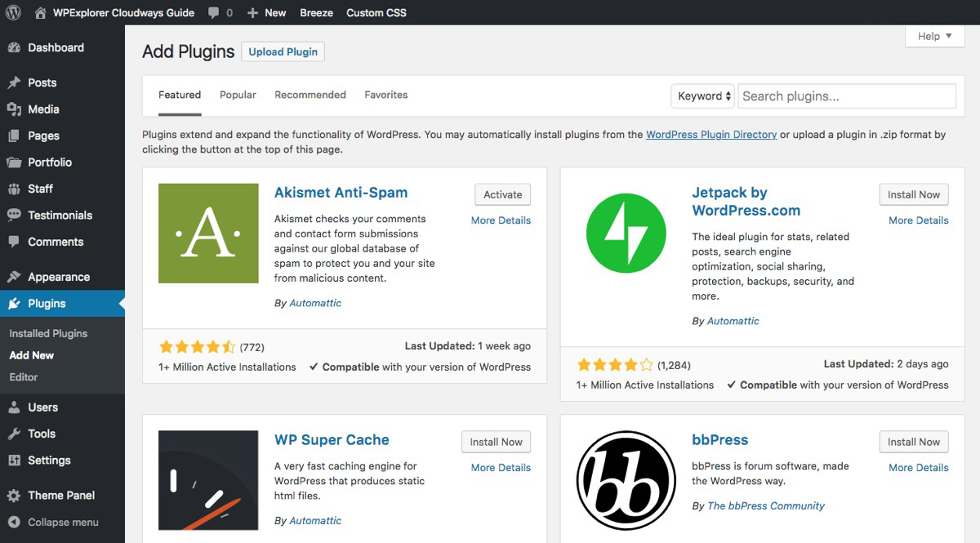Screen dimensions: 980x543
Task: Open More Details for Jetpack
Action: coord(919,220)
